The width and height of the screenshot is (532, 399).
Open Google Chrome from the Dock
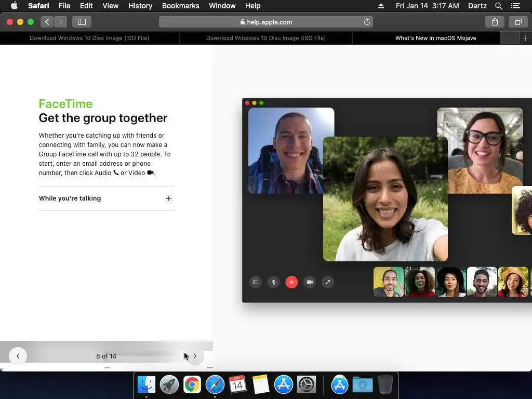click(192, 385)
